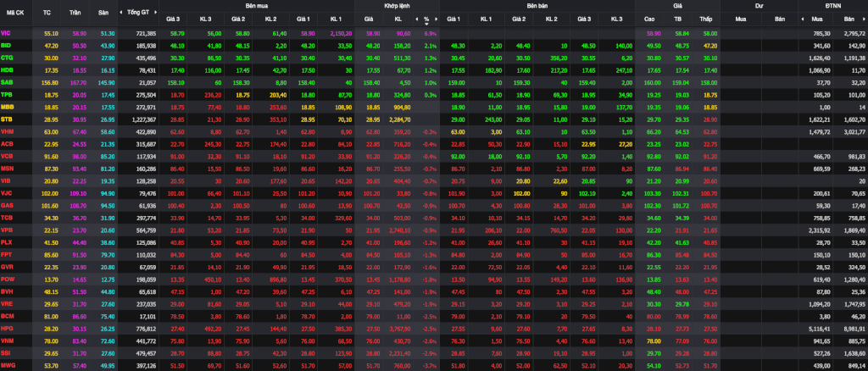Select the STB stock symbol
The image size is (868, 371).
(x=7, y=119)
